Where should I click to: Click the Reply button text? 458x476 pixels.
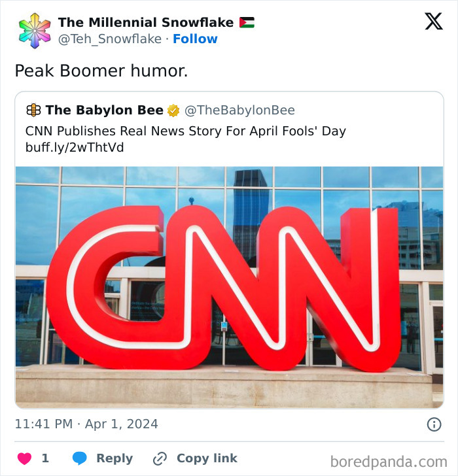[114, 458]
